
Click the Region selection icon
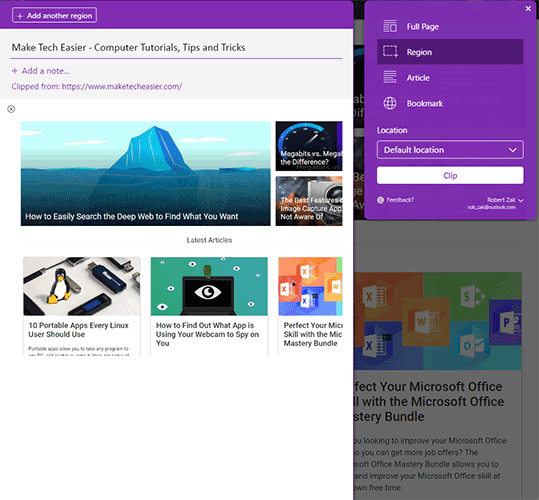click(x=390, y=52)
